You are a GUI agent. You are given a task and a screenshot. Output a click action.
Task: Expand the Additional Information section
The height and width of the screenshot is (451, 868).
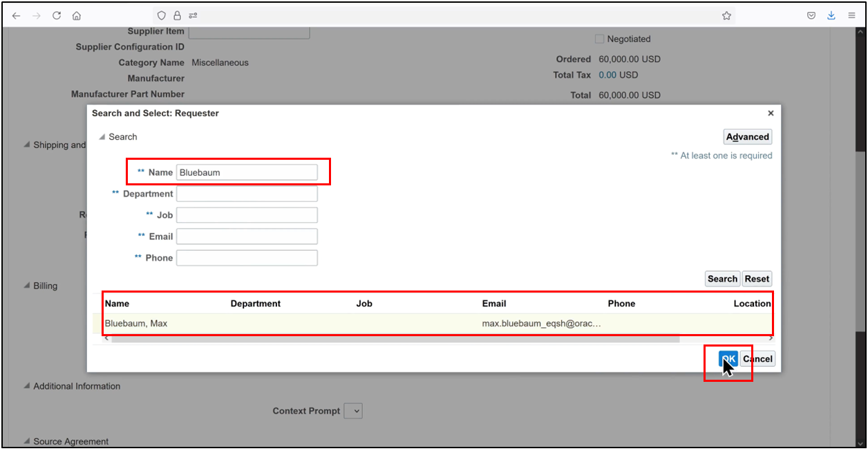click(27, 386)
